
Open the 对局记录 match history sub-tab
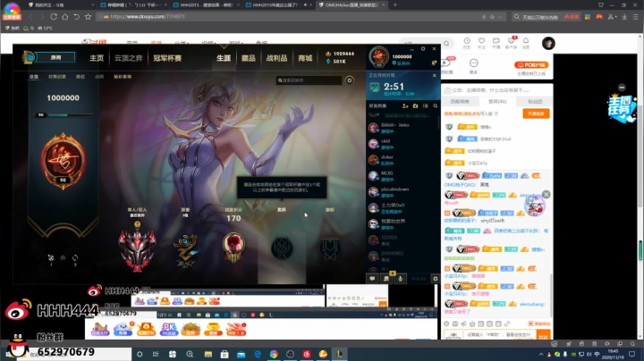tap(57, 77)
